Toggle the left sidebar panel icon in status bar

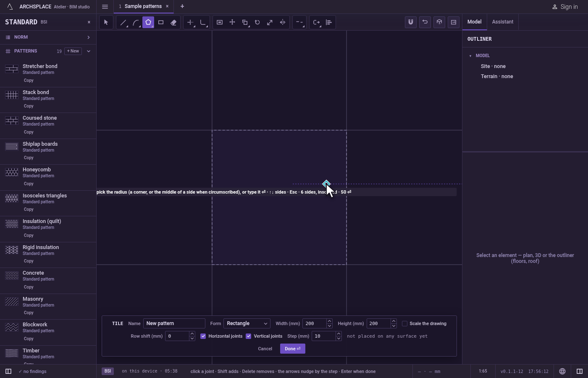8,371
